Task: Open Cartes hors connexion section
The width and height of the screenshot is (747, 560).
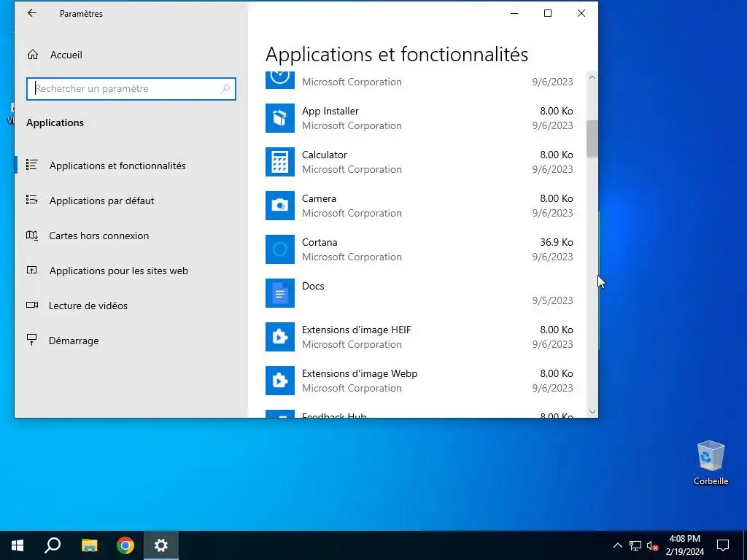Action: pyautogui.click(x=98, y=236)
